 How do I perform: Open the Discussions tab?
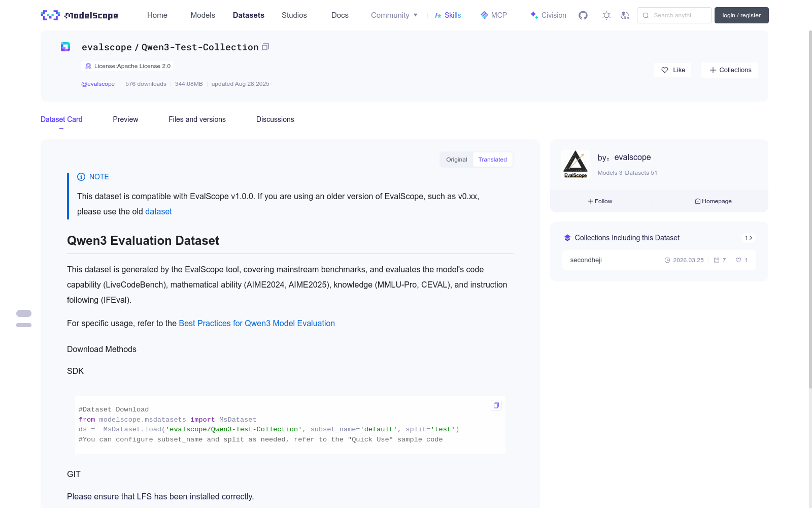click(275, 119)
